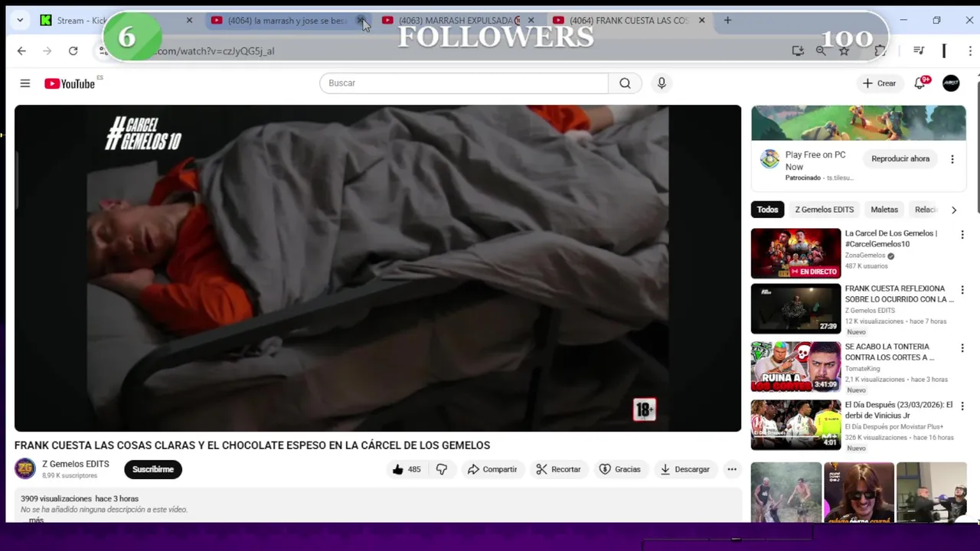The width and height of the screenshot is (980, 551).
Task: Like the video with the thumbs up
Action: click(x=407, y=469)
